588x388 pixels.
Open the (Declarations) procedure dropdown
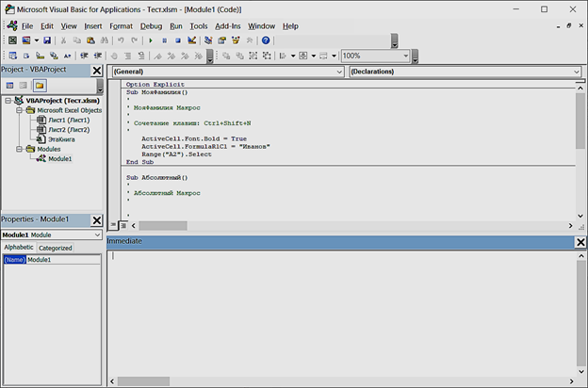(x=465, y=72)
